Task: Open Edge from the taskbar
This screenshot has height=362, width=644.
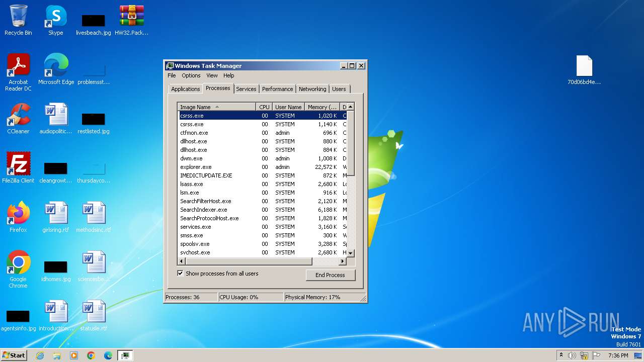Action: coord(108,355)
